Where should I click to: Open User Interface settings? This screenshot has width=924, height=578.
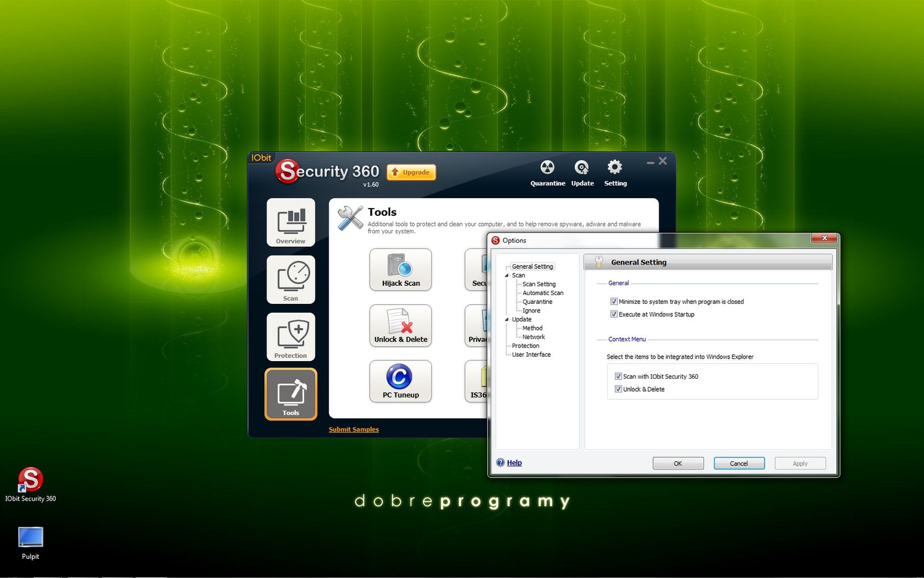click(531, 355)
